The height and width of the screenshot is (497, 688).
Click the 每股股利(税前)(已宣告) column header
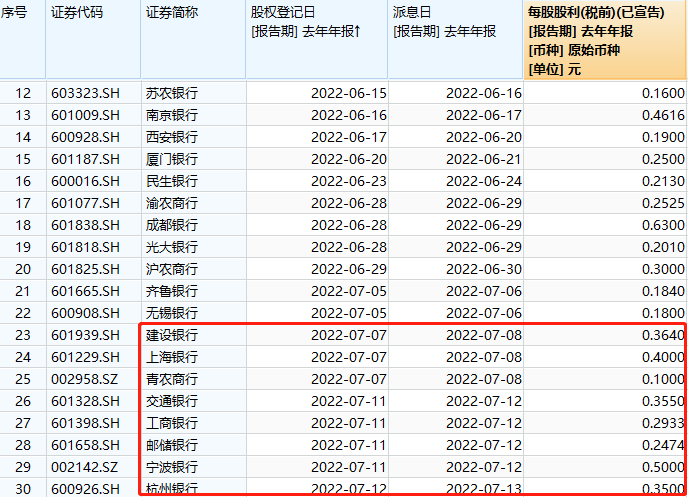pyautogui.click(x=605, y=39)
